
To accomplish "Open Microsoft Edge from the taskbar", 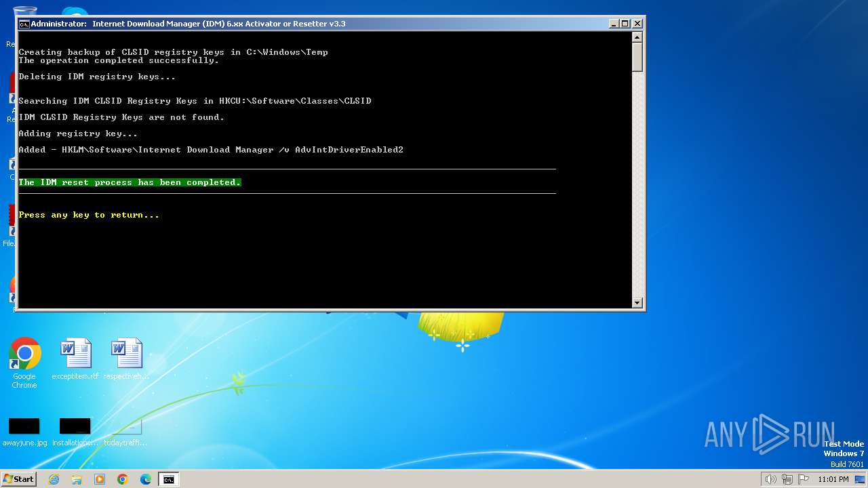I will tap(146, 479).
